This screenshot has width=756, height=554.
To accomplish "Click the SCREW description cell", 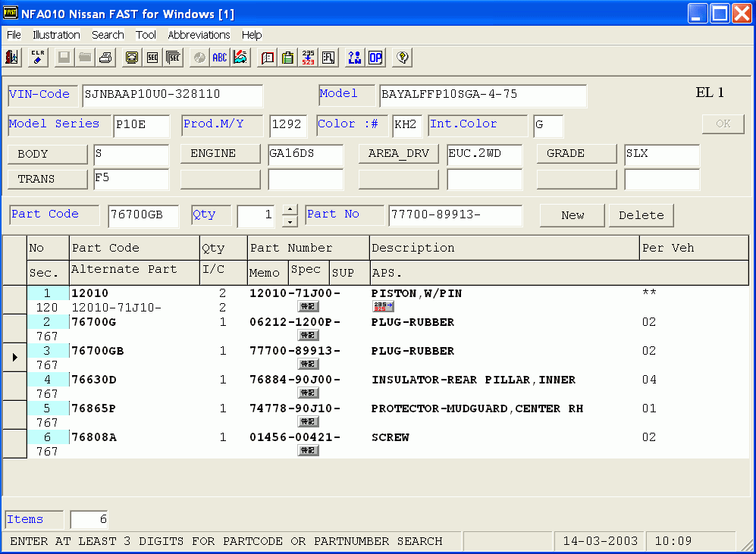I will 390,437.
